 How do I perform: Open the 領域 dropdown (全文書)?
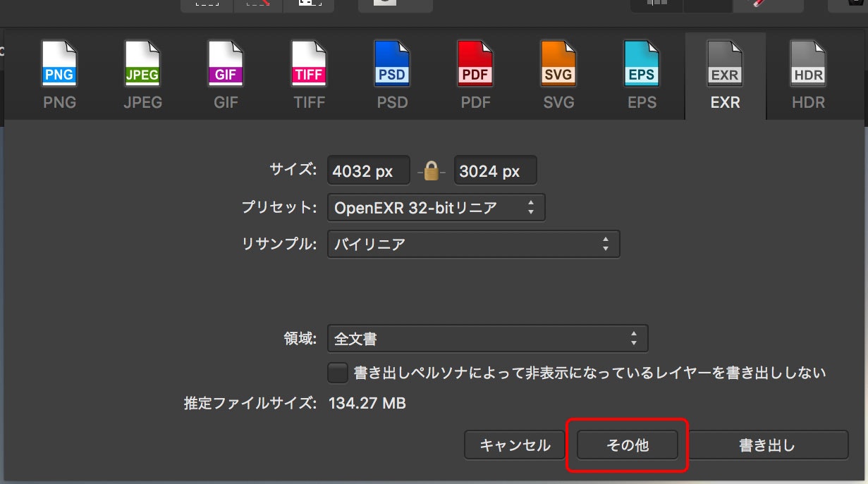[488, 339]
